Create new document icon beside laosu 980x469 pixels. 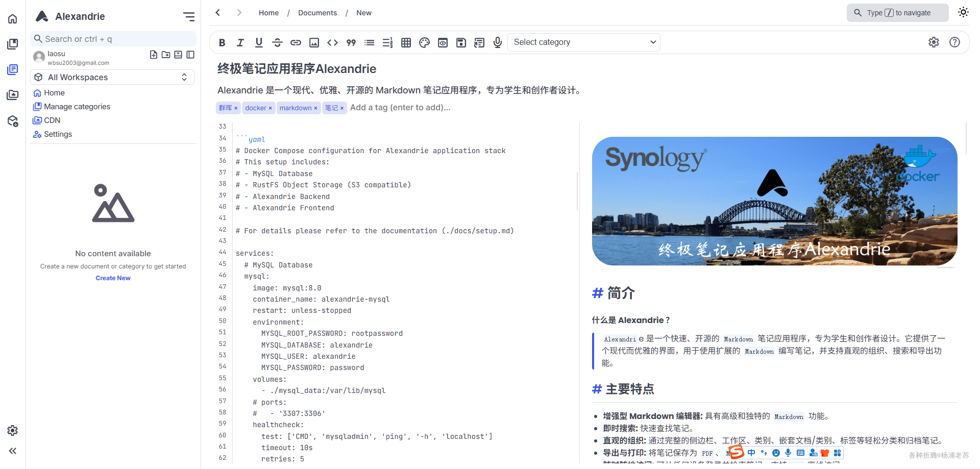tap(154, 55)
